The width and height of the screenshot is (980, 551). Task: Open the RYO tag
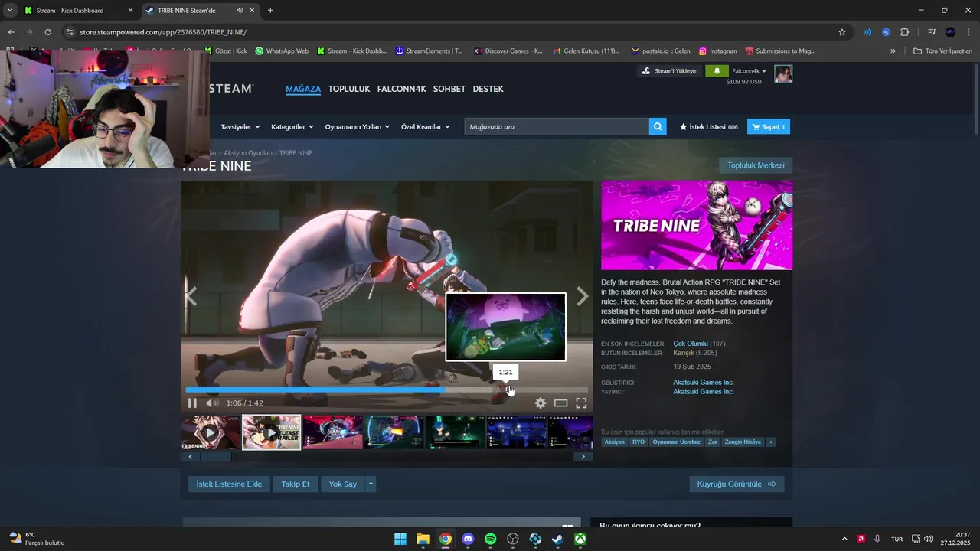click(638, 442)
